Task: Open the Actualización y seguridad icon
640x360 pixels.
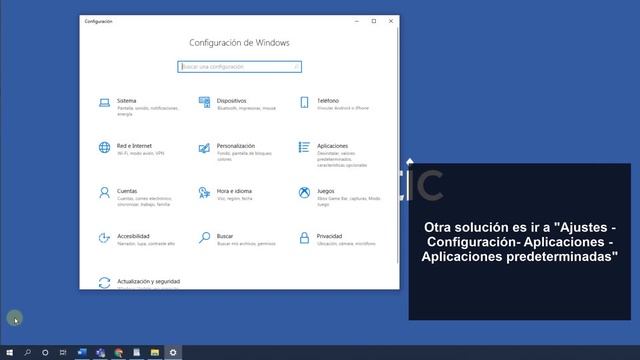Action: coord(104,282)
